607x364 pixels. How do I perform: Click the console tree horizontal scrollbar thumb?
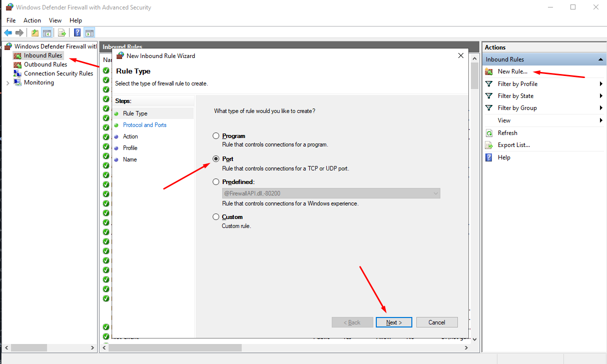(29, 347)
